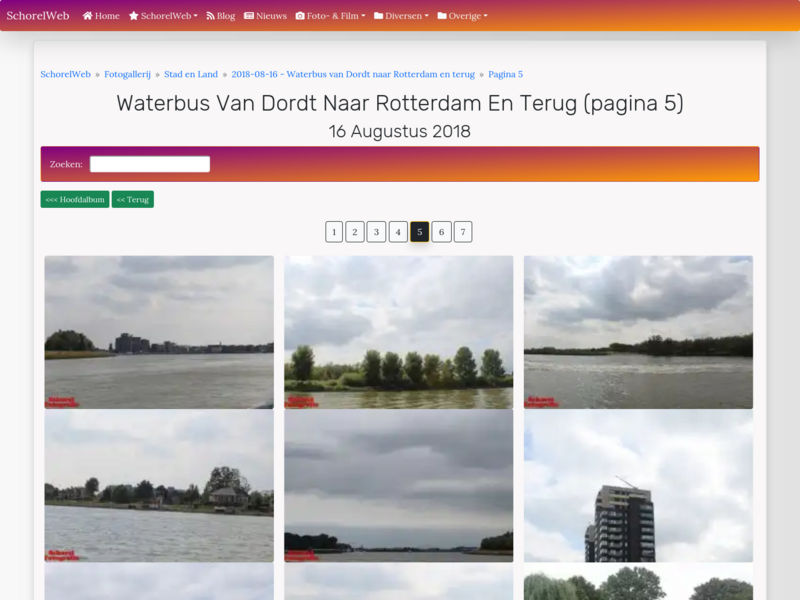Click the folder icon beside Overige
The image size is (800, 600).
[442, 16]
